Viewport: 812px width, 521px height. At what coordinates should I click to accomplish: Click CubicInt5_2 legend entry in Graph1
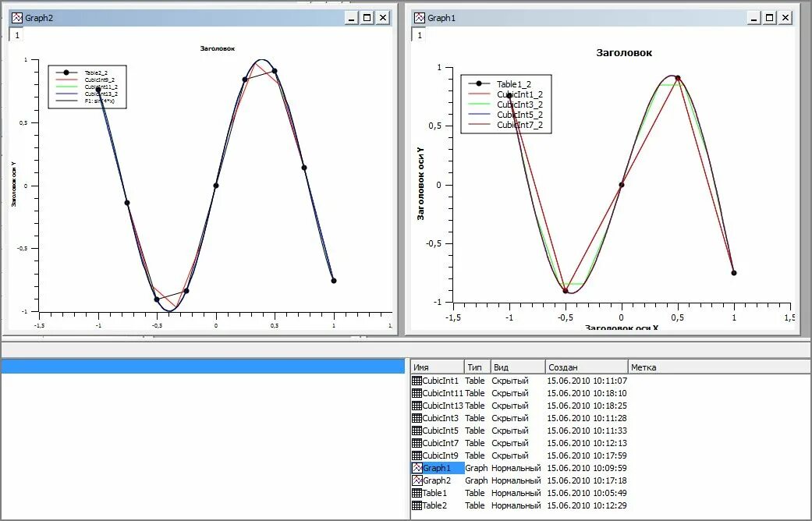point(520,115)
